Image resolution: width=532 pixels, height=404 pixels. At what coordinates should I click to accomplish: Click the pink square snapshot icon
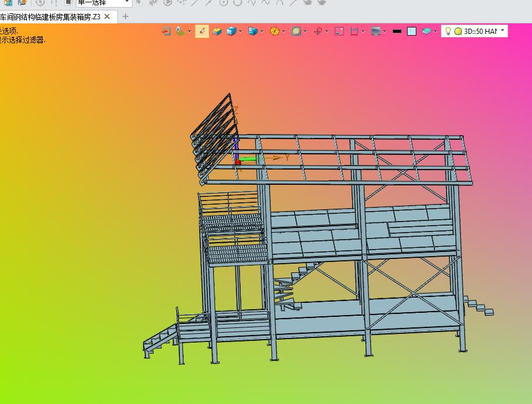(x=339, y=31)
